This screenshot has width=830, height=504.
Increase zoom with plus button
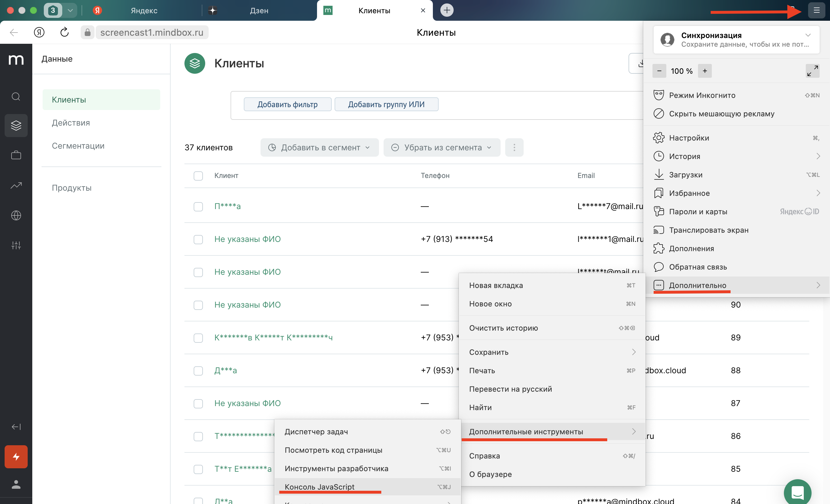coord(705,71)
